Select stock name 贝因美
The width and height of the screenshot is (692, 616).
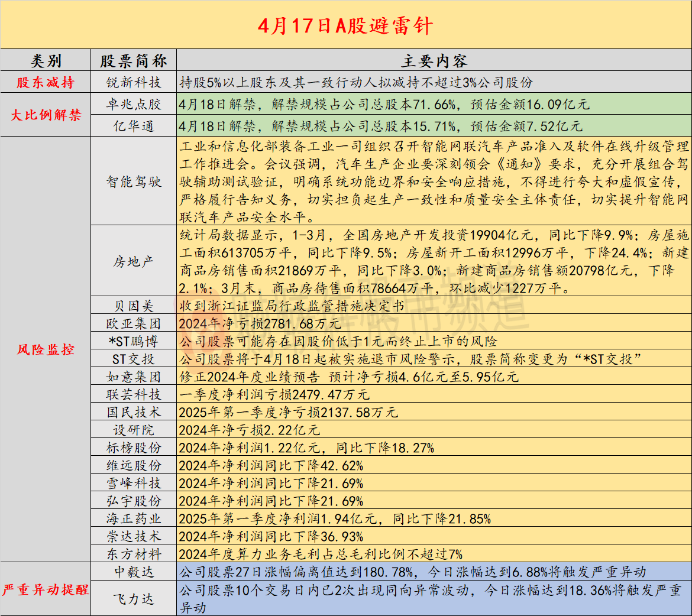coord(134,306)
